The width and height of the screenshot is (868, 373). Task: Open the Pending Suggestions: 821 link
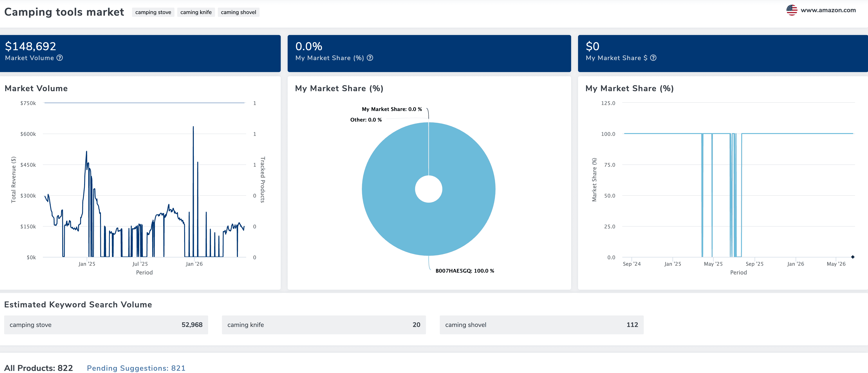pyautogui.click(x=136, y=368)
